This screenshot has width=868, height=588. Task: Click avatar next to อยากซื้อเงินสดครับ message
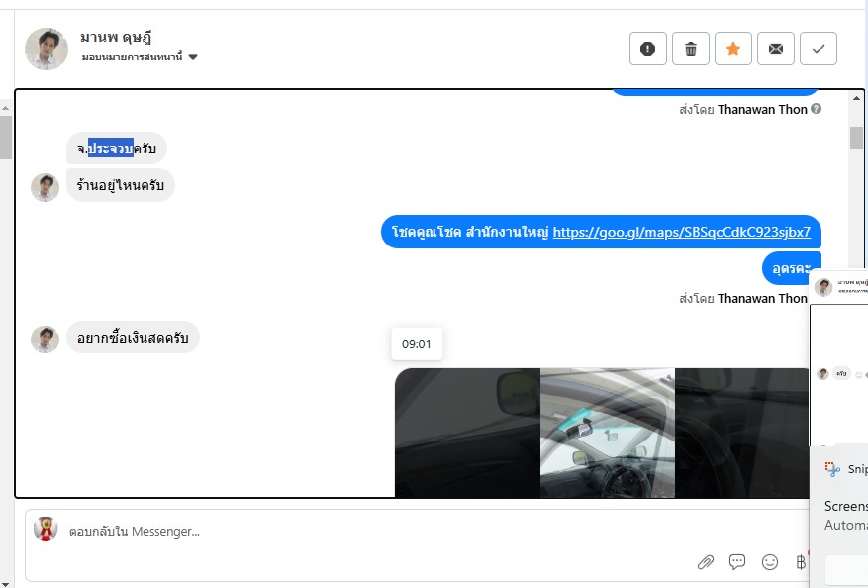coord(45,340)
